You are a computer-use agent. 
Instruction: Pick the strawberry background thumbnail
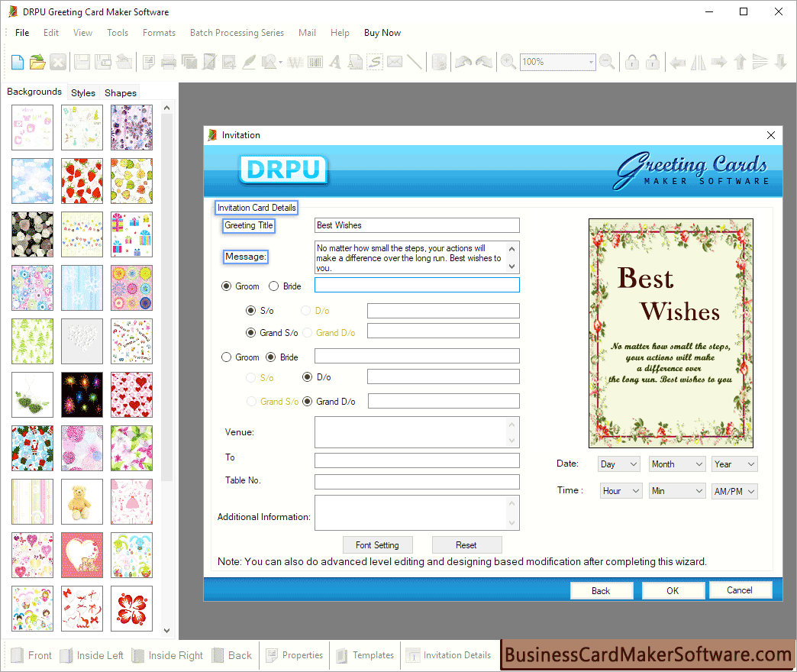(82, 181)
